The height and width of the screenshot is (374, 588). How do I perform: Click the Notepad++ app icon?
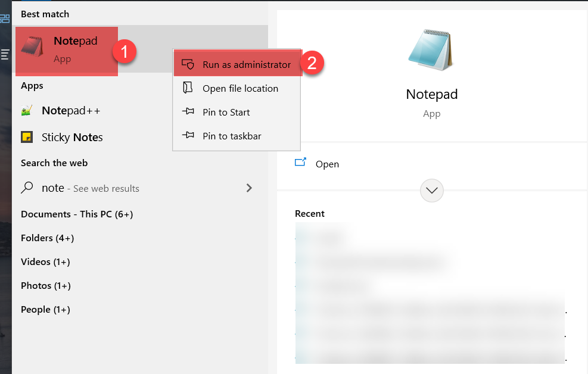(x=27, y=110)
